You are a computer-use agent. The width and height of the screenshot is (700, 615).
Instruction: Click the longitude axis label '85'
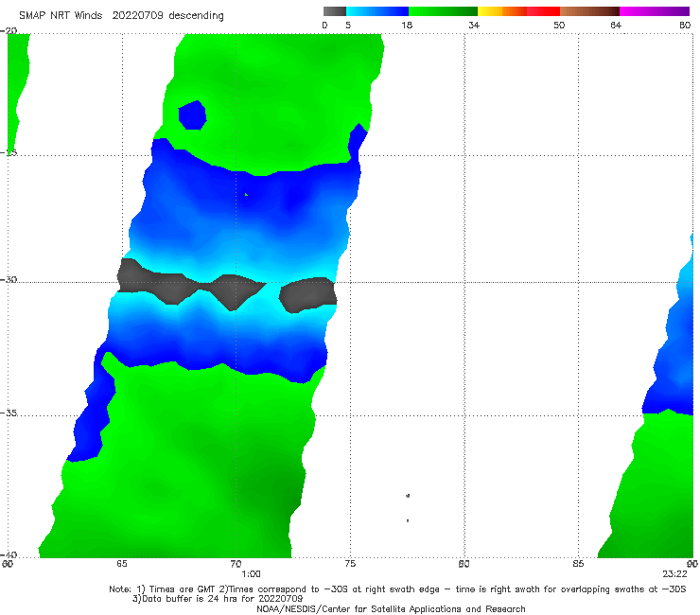click(x=578, y=564)
